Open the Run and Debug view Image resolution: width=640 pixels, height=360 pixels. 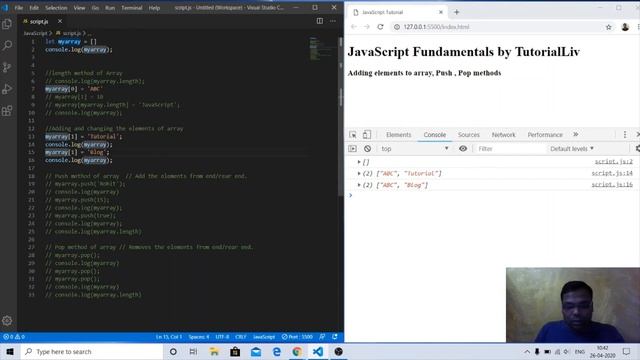[7, 89]
